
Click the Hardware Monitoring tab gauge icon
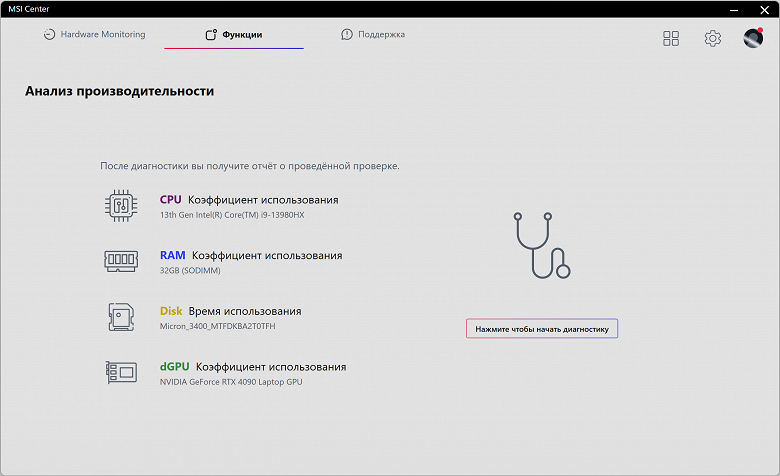pyautogui.click(x=49, y=34)
